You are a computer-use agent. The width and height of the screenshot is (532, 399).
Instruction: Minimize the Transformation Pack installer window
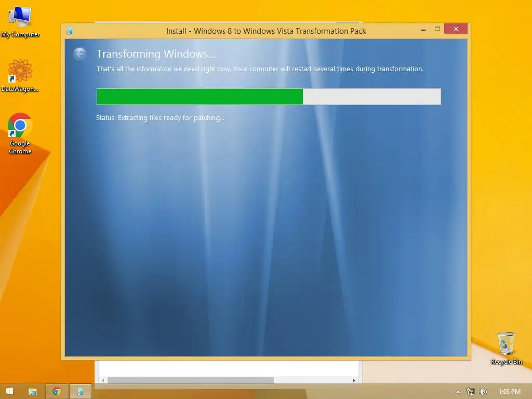(x=423, y=30)
